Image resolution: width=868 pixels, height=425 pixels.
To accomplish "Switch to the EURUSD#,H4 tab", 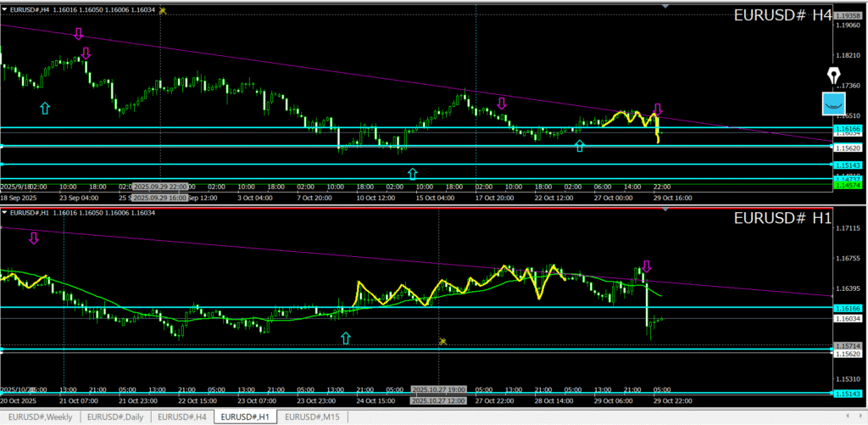I will click(181, 417).
